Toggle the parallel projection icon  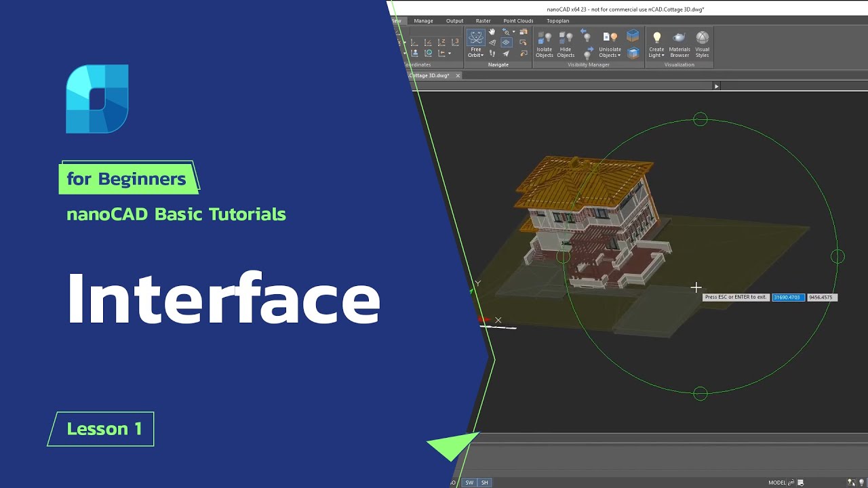(506, 42)
